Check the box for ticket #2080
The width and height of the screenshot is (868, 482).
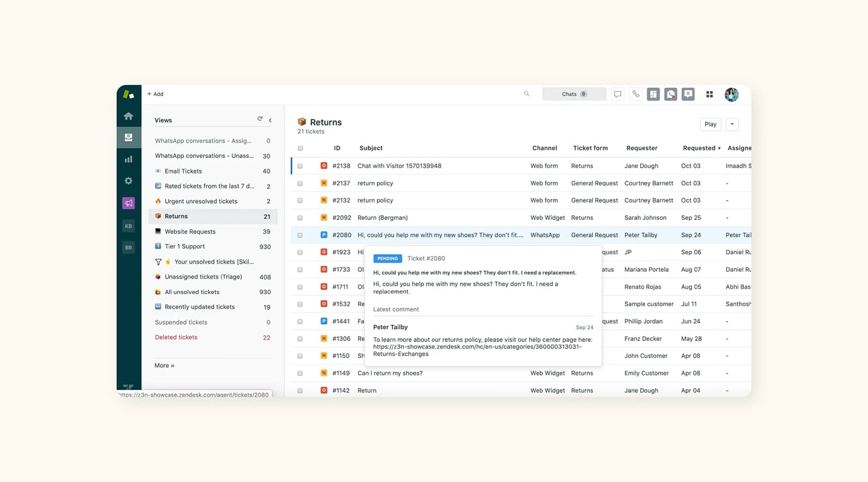pyautogui.click(x=300, y=235)
